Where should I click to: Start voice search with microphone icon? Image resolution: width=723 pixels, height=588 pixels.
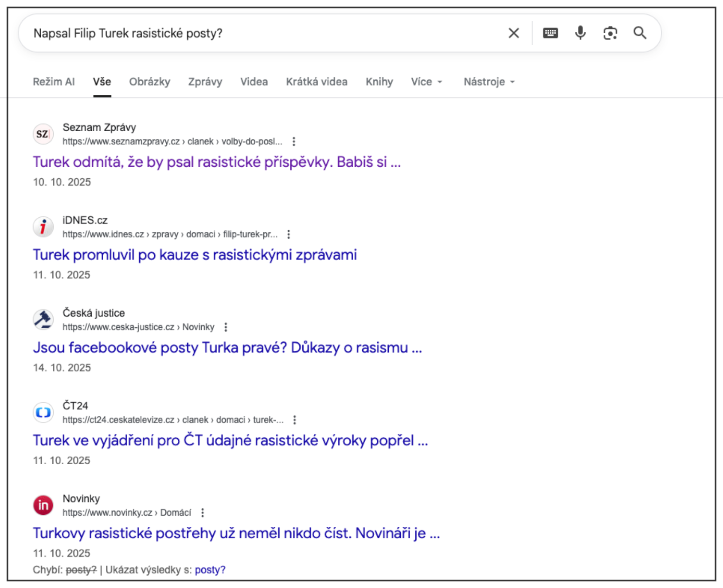click(x=580, y=33)
